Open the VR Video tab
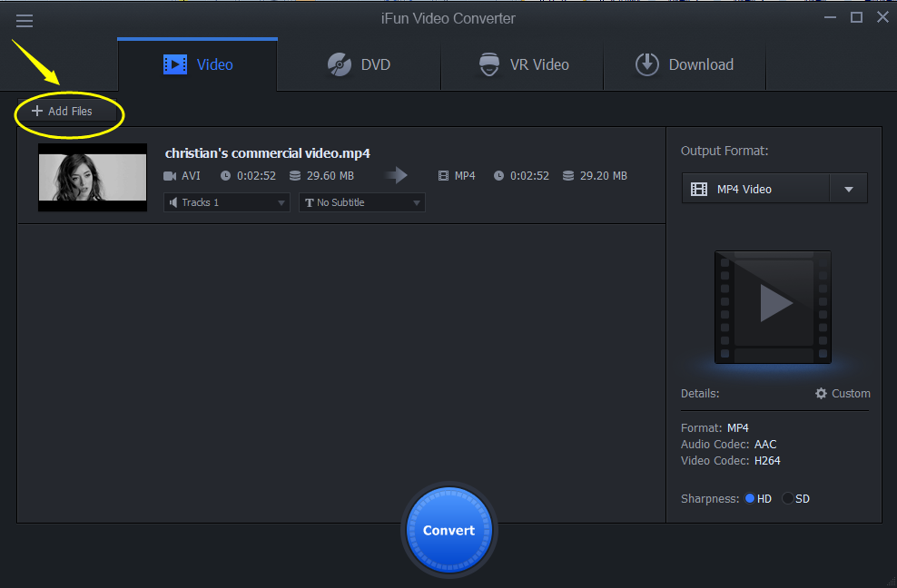This screenshot has width=897, height=588. [x=522, y=64]
